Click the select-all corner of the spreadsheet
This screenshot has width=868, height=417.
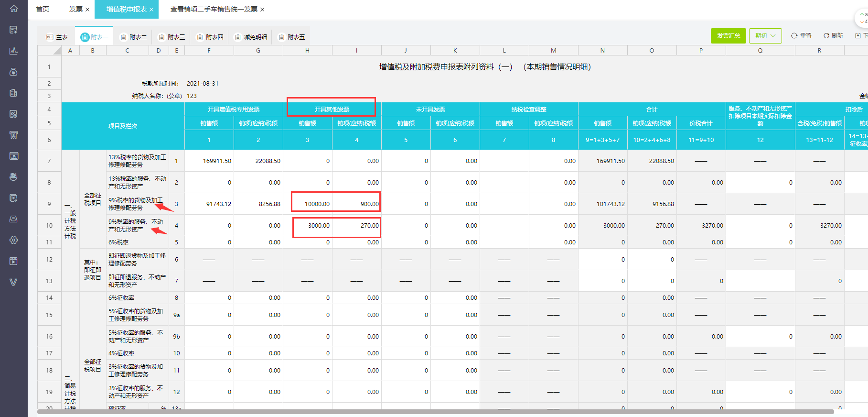coord(50,50)
